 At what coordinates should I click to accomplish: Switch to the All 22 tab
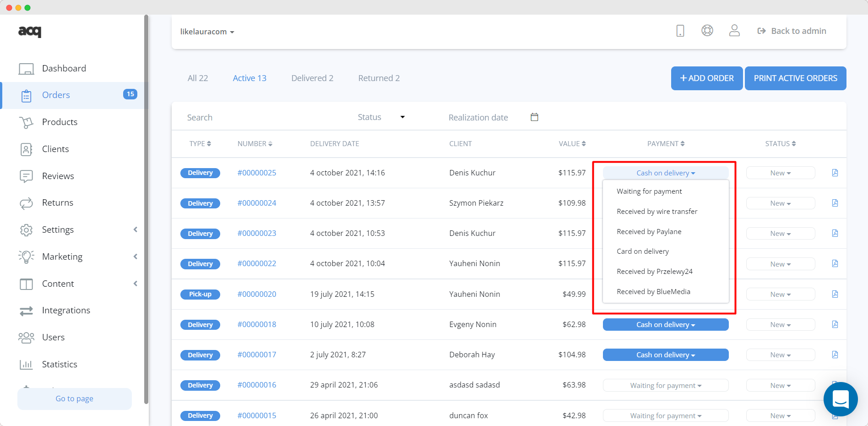pyautogui.click(x=198, y=78)
